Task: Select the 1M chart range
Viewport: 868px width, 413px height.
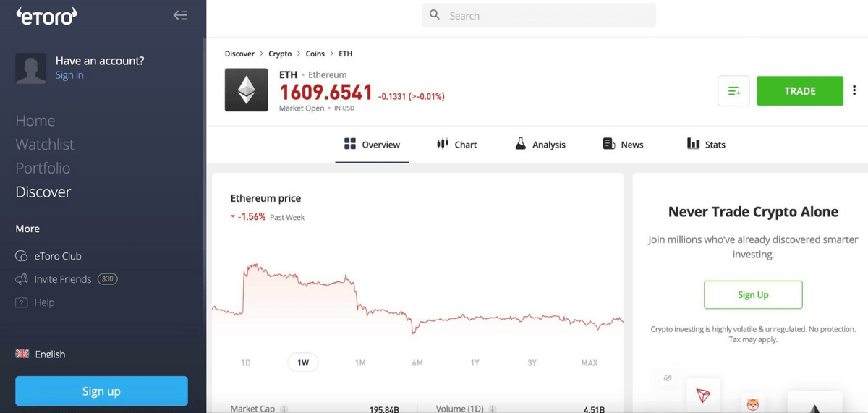Action: pyautogui.click(x=360, y=362)
